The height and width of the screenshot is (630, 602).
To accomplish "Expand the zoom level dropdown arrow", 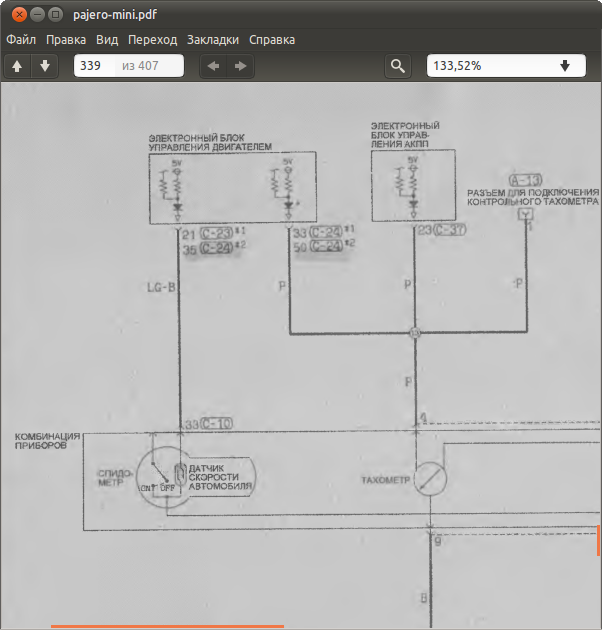I will (565, 66).
